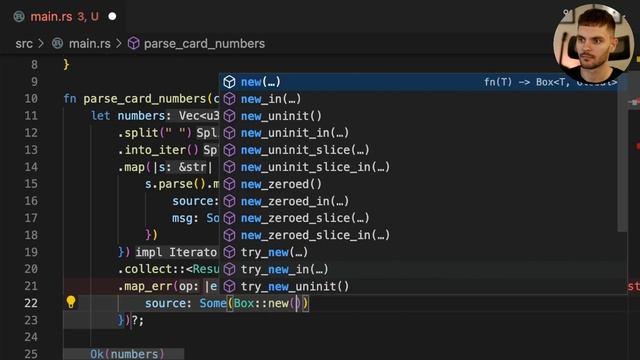The image size is (640, 360).
Task: Choose new_zeroed_slice(…) completion
Action: [x=420, y=218]
